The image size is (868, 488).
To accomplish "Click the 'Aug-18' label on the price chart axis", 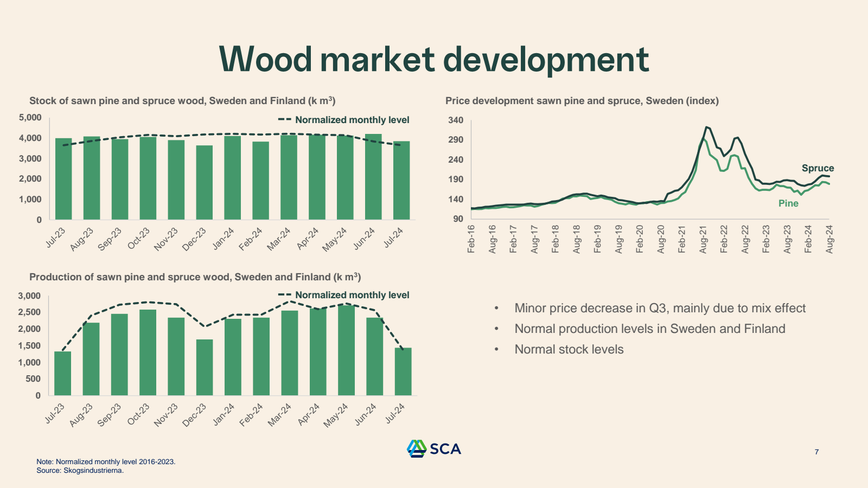I will 576,239.
